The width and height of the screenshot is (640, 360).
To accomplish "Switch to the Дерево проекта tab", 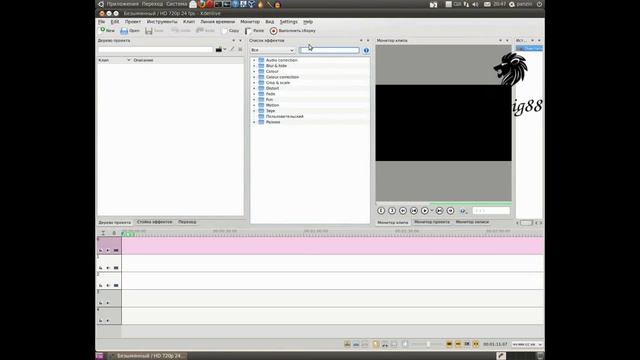I will pyautogui.click(x=115, y=222).
